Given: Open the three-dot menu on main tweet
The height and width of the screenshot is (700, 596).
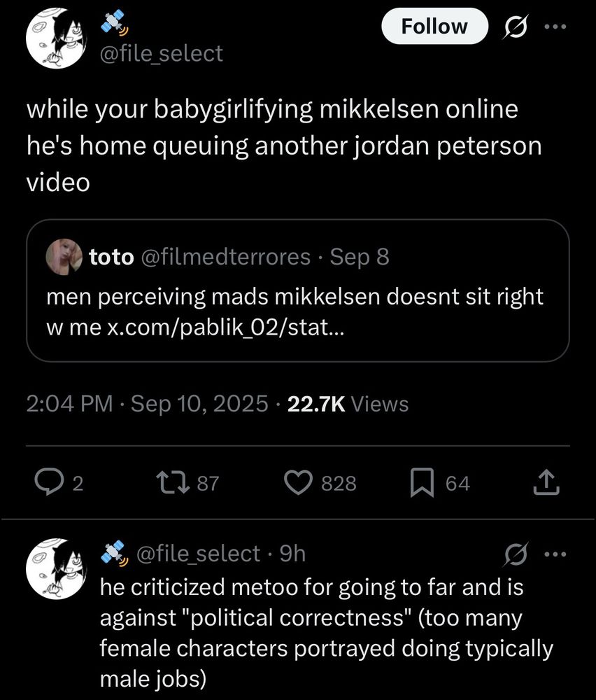Looking at the screenshot, I should (557, 27).
